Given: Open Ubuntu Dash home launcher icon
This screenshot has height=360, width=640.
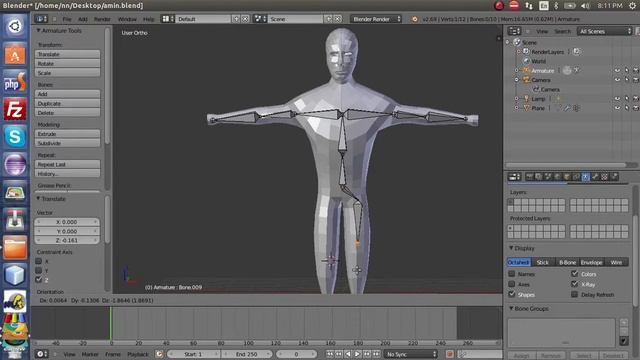Looking at the screenshot, I should click(x=15, y=27).
